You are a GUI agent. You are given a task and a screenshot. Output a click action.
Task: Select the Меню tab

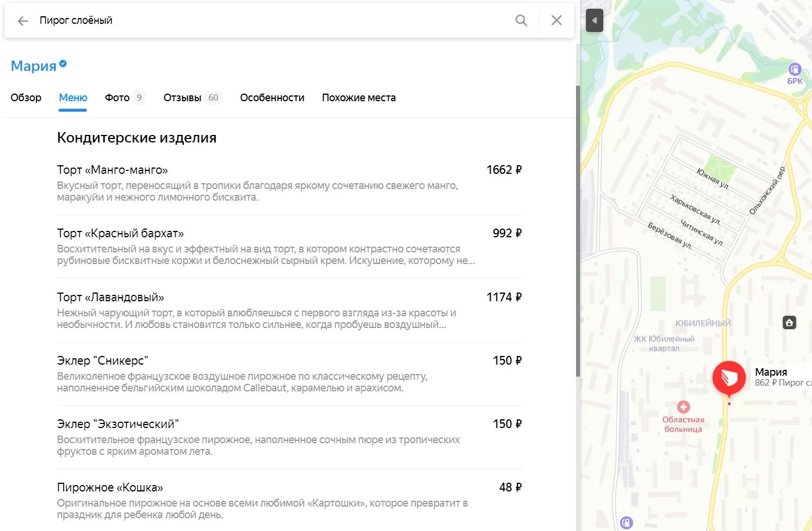click(x=73, y=98)
